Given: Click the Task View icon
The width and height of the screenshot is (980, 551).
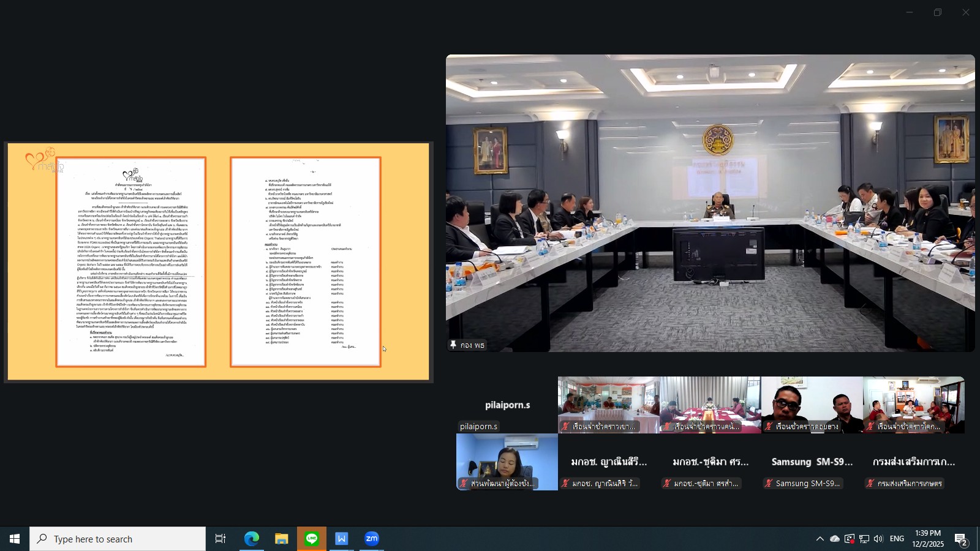Looking at the screenshot, I should pos(221,539).
